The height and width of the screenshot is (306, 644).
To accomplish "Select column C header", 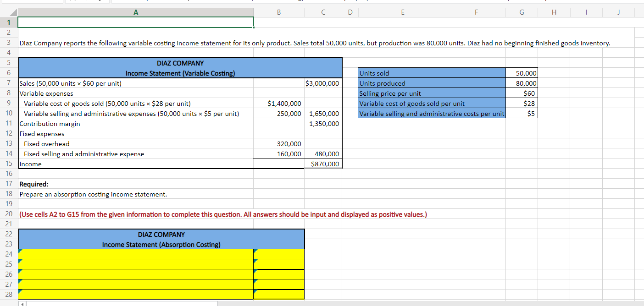I will click(x=323, y=13).
